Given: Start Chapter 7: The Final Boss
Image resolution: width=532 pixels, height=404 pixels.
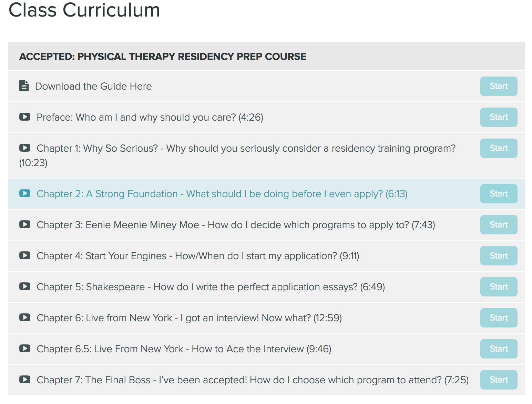Looking at the screenshot, I should click(x=499, y=380).
